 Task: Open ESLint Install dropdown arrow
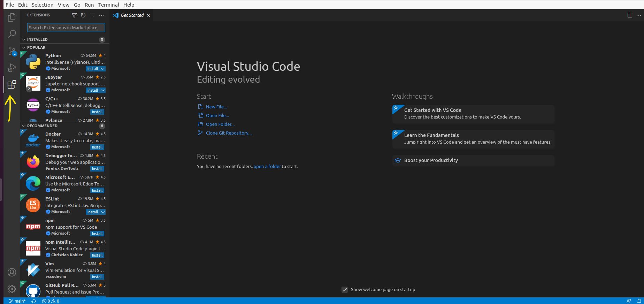click(x=103, y=212)
